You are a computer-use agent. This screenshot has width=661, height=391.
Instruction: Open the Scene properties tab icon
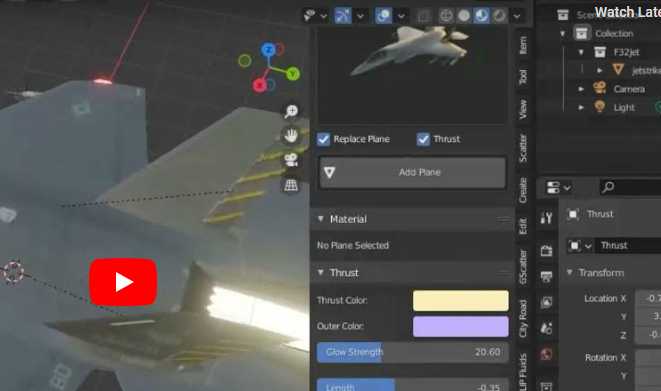tap(546, 328)
